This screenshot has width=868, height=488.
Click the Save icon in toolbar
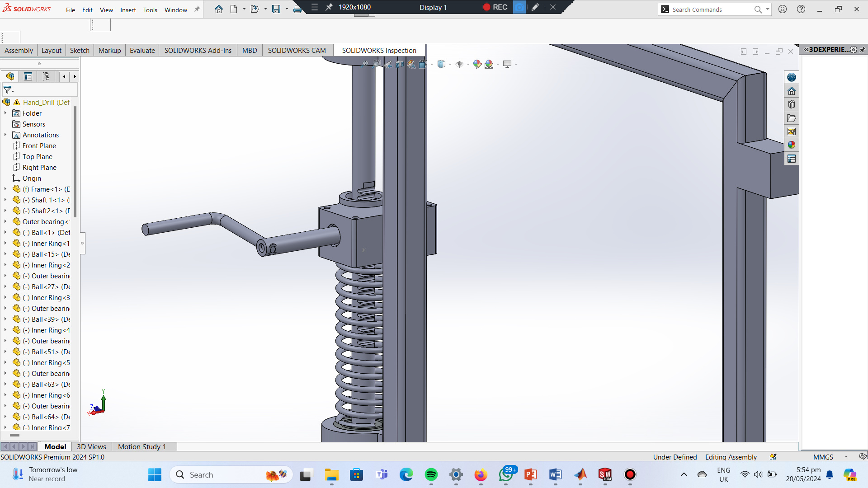point(276,9)
